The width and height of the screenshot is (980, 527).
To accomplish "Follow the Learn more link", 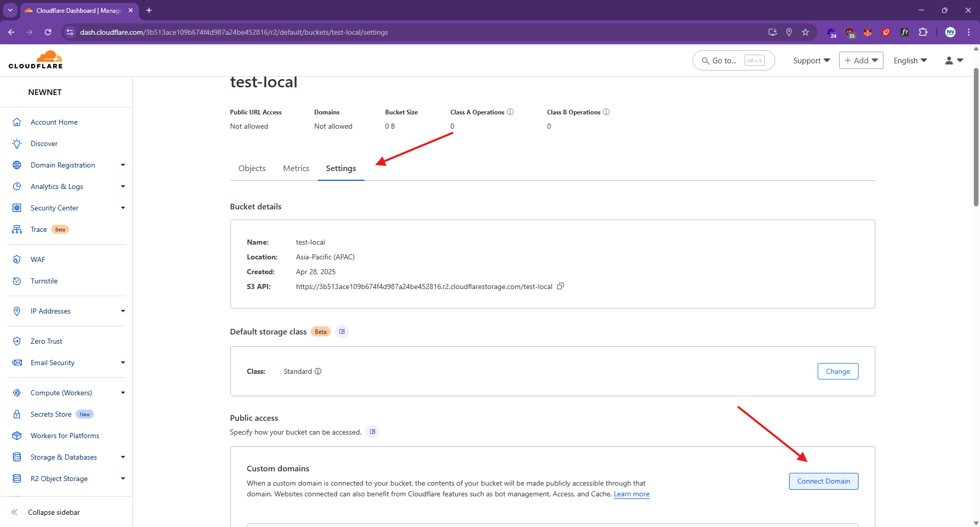I will coord(631,494).
